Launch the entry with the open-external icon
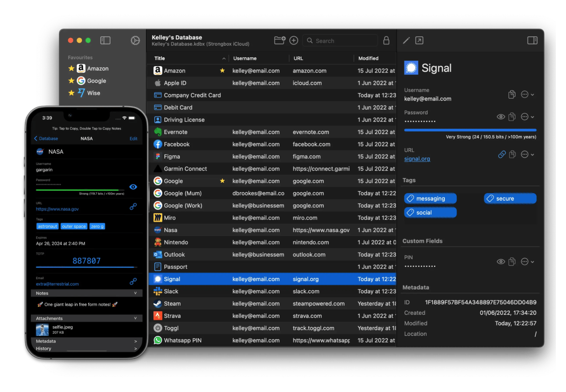This screenshot has height=392, width=566. pyautogui.click(x=419, y=40)
